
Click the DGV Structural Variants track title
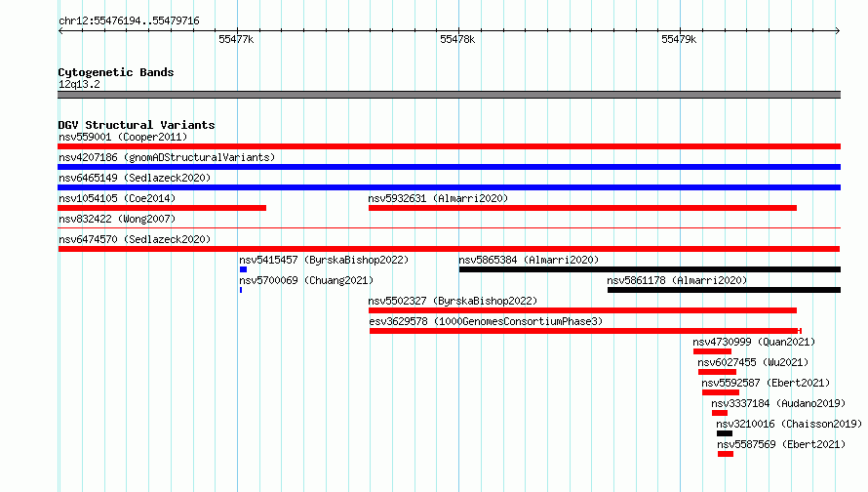[x=137, y=125]
